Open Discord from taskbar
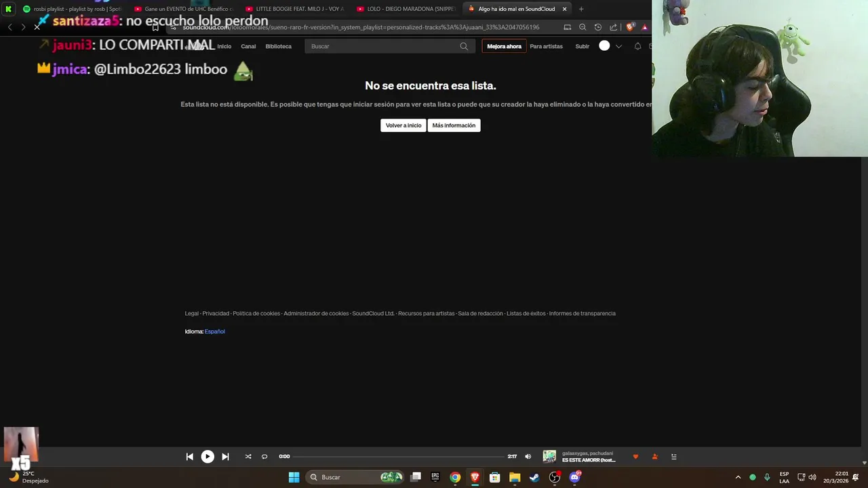The width and height of the screenshot is (868, 488). point(575,477)
